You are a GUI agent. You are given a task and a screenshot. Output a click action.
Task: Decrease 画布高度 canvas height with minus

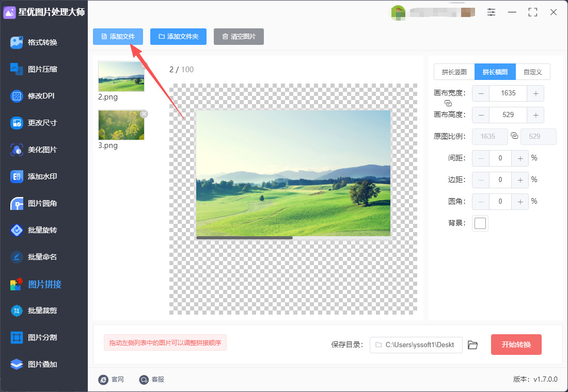click(481, 115)
